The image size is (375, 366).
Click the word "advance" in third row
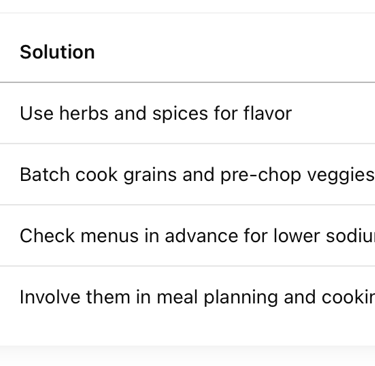coord(201,236)
